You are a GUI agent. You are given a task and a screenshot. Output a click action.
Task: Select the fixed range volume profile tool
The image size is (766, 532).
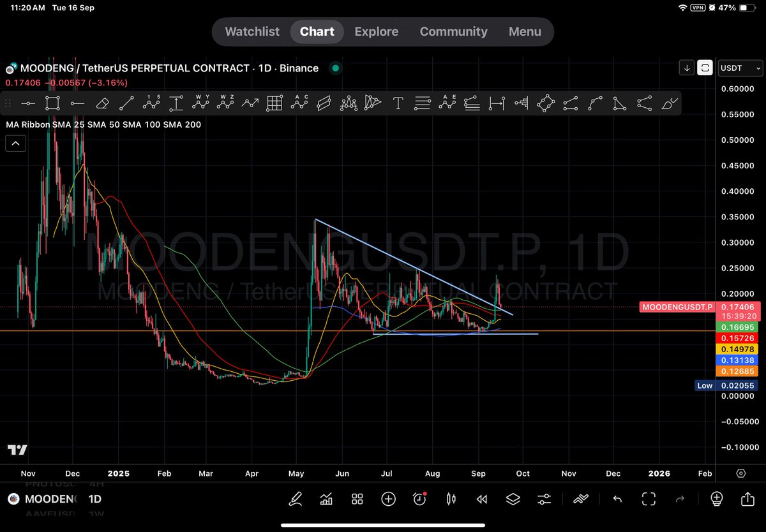click(x=521, y=103)
